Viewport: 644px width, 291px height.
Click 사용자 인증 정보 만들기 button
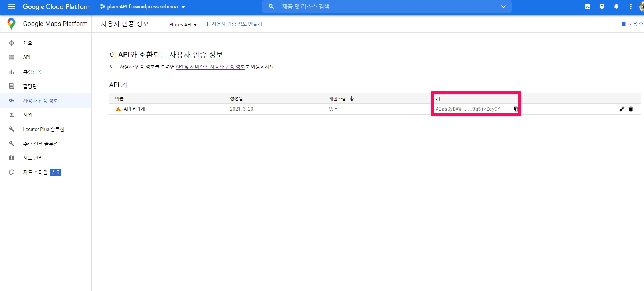[234, 24]
